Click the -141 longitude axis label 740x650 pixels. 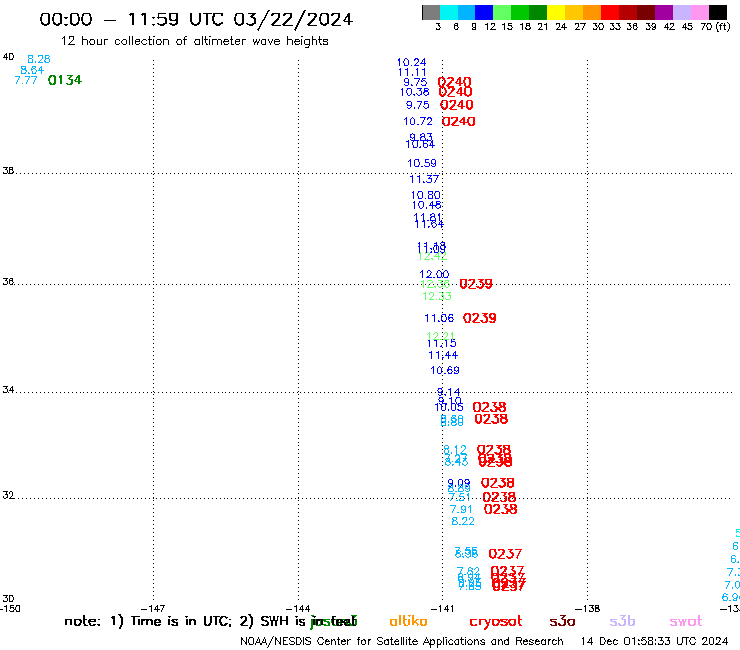[x=443, y=609]
